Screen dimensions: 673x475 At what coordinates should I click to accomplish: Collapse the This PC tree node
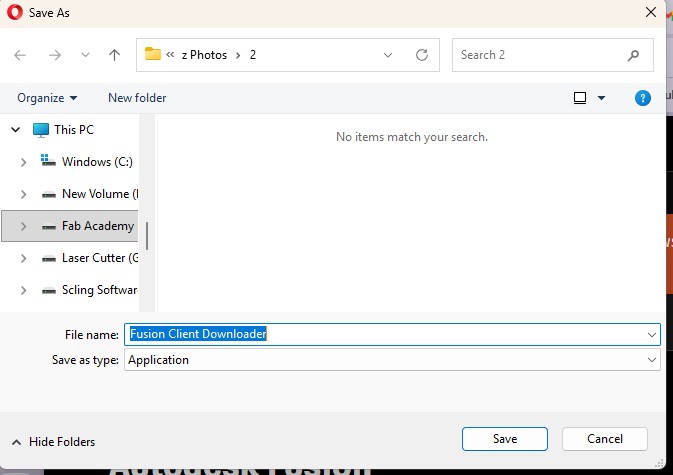point(15,129)
